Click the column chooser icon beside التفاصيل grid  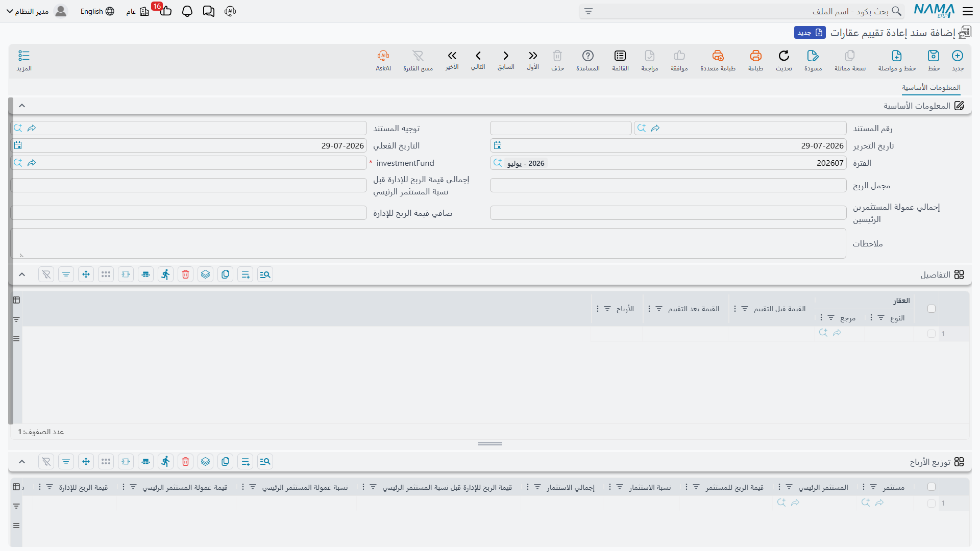16,300
